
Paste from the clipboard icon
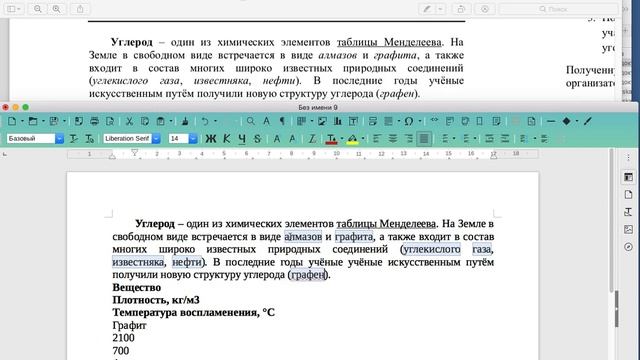click(161, 121)
